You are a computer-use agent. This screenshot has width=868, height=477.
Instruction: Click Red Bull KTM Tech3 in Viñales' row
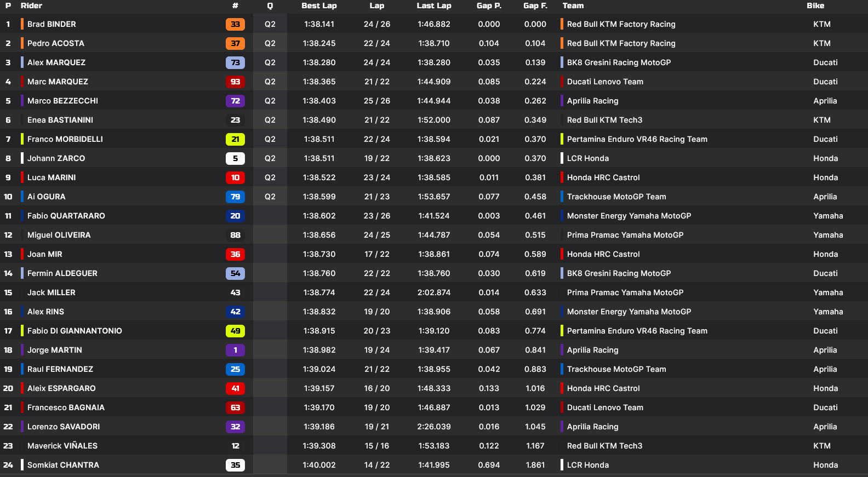click(x=604, y=446)
